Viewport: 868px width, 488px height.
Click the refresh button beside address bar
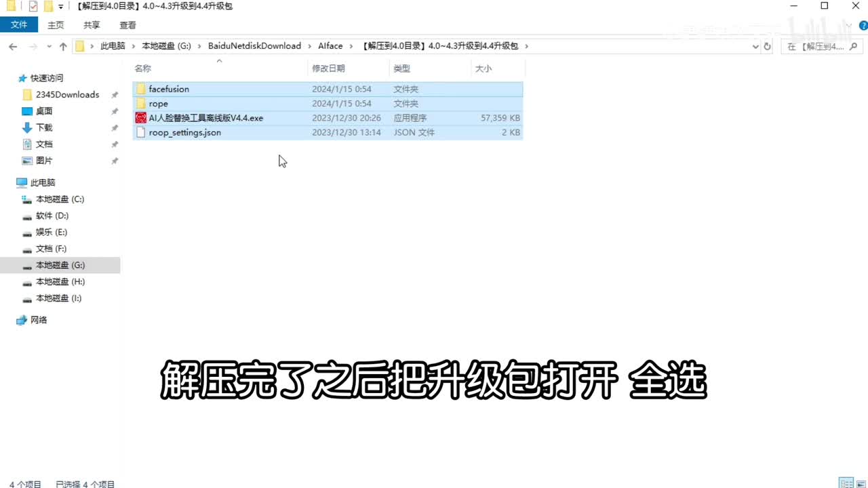(768, 47)
